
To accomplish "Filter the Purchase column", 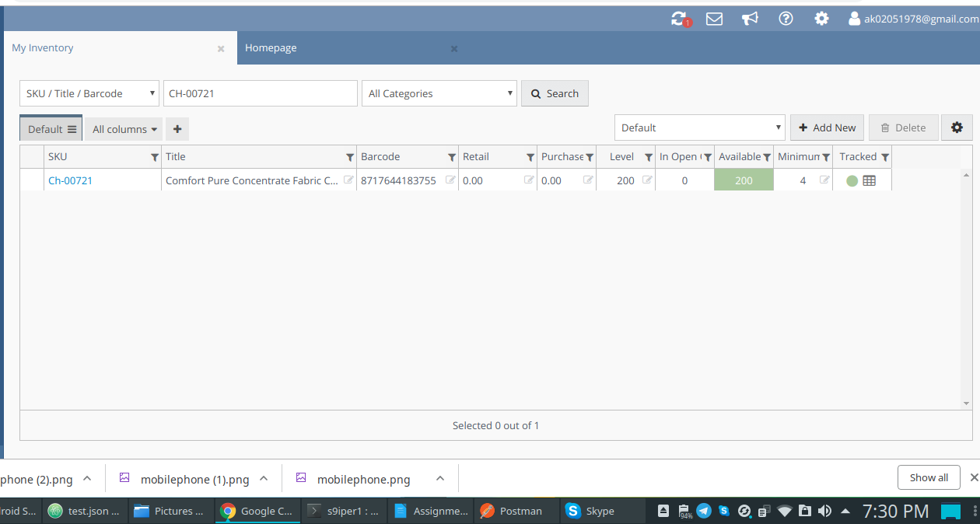I will (x=590, y=157).
